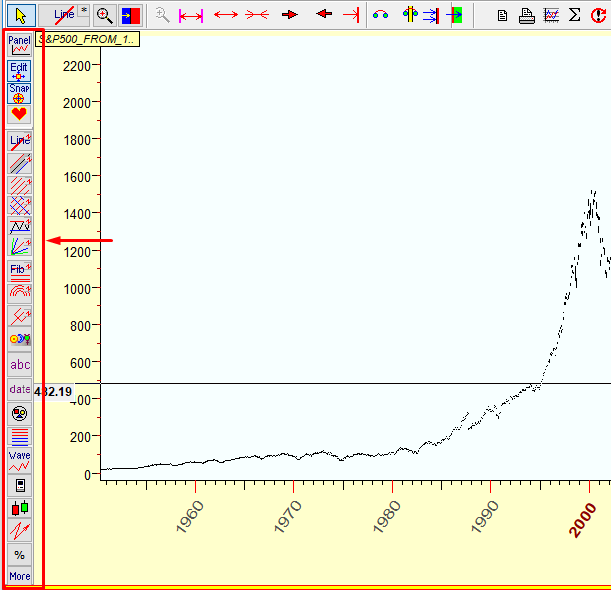Viewport: 611px width, 590px height.
Task: Select the Line drawing tool in sidebar
Action: pyautogui.click(x=20, y=141)
